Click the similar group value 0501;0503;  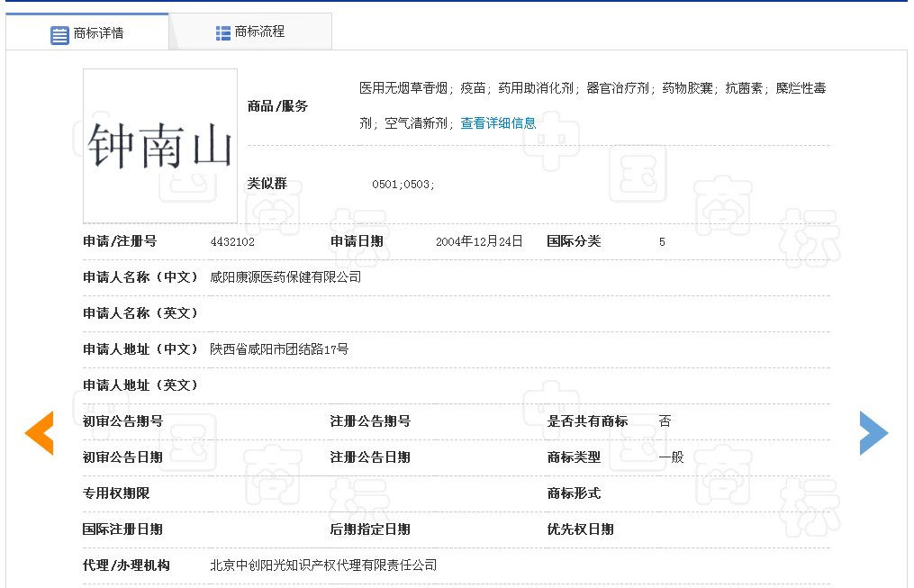click(x=403, y=185)
